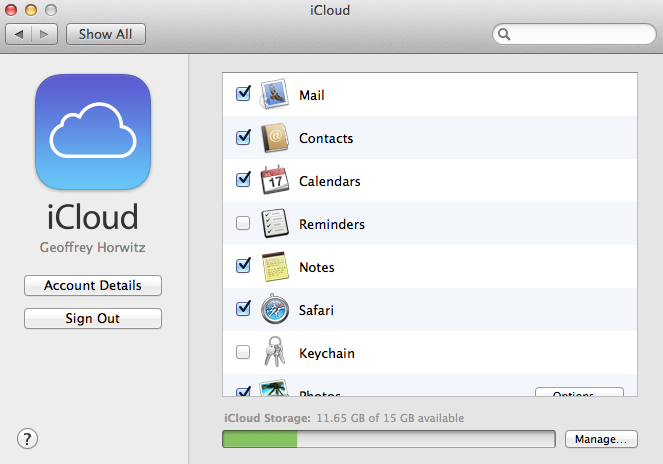Viewport: 663px width, 464px height.
Task: Click Manage... storage button
Action: (x=601, y=439)
